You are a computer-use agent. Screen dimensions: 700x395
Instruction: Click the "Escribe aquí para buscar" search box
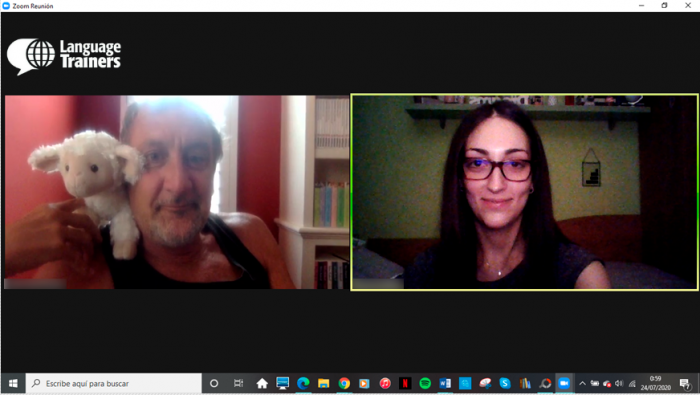pyautogui.click(x=114, y=383)
